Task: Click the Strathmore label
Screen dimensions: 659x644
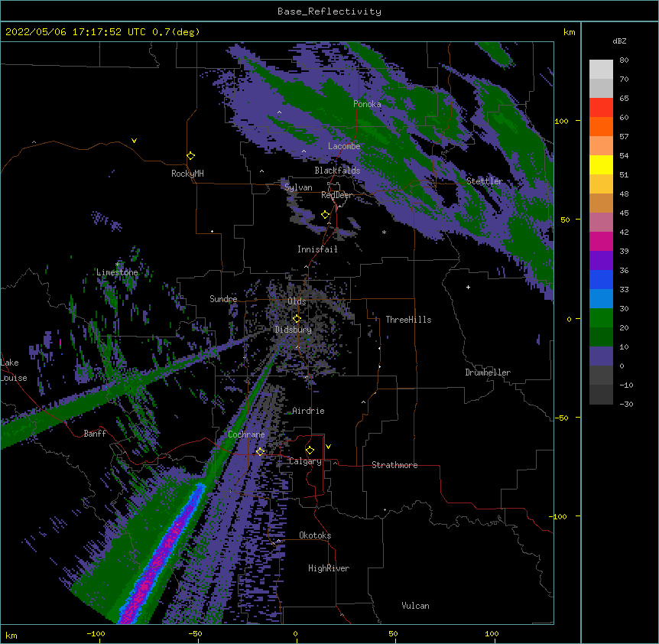Action: 394,465
